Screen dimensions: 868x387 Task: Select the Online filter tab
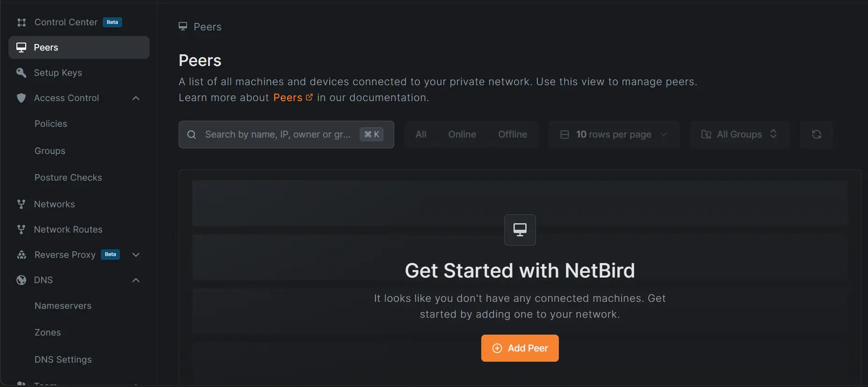[462, 134]
